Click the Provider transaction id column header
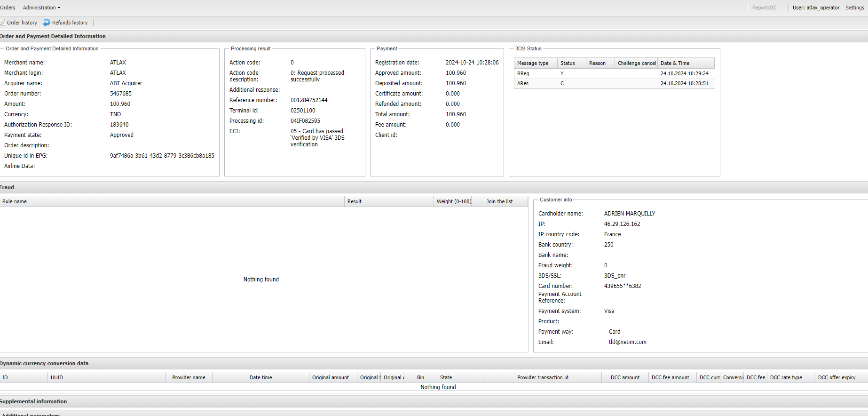868x416 pixels. coord(543,377)
